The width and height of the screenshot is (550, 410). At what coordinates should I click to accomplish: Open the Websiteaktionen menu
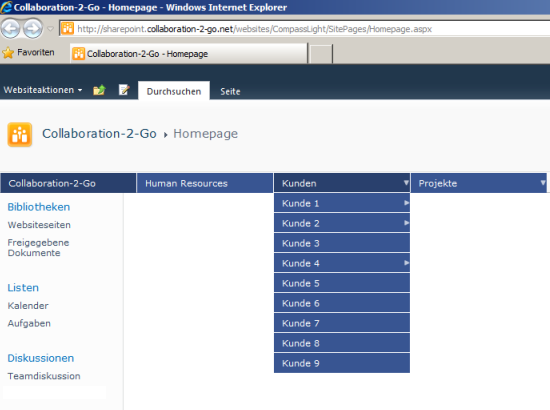[x=43, y=90]
